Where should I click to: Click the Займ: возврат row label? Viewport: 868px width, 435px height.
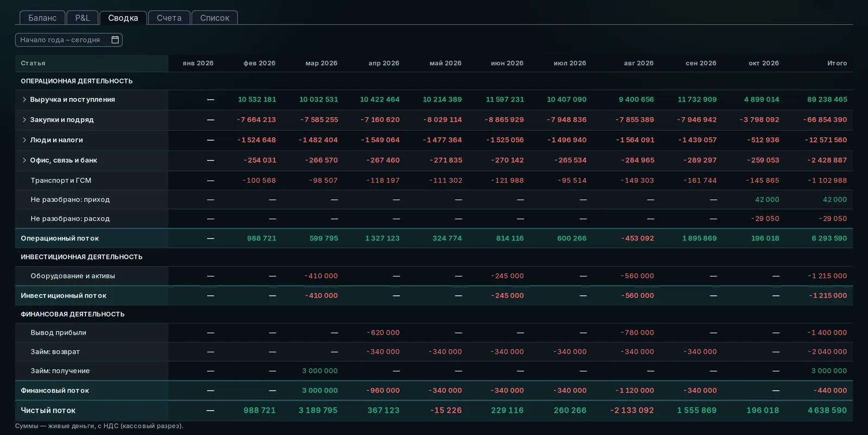tap(55, 351)
